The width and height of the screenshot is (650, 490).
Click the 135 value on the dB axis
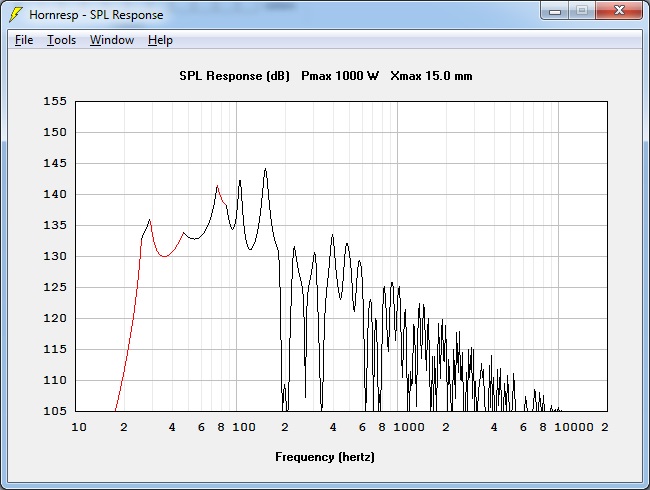point(55,225)
